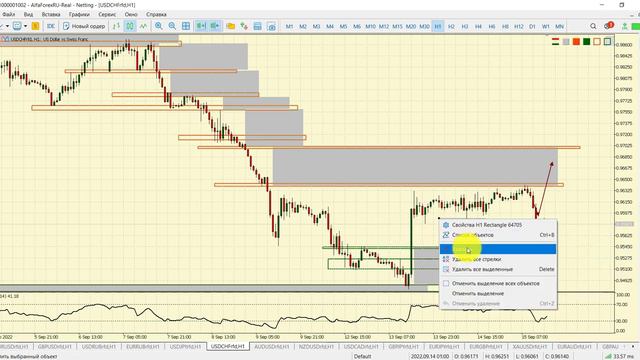Click the yellow market icon beside IDE
The height and width of the screenshot is (360, 640).
(36, 26)
